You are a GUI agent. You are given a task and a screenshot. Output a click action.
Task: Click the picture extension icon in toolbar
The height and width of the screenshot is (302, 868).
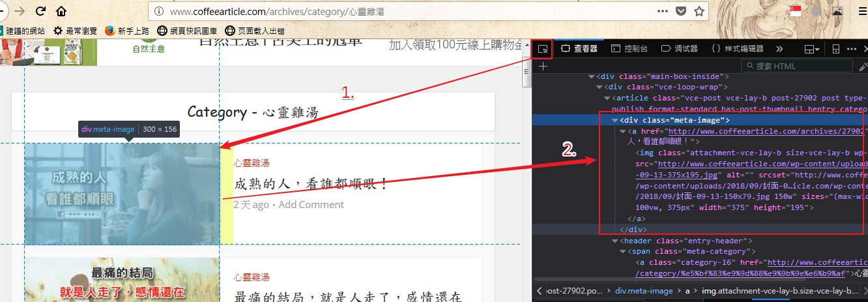pos(837,11)
